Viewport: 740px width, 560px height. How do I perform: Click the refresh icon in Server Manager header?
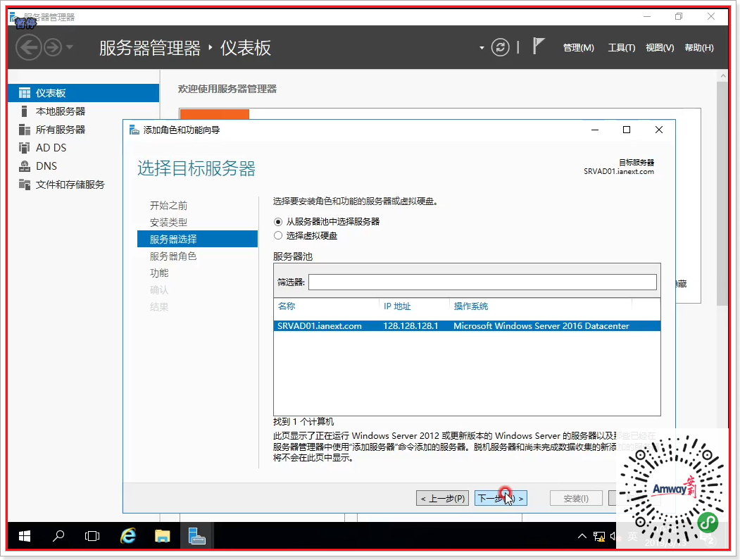click(x=500, y=47)
